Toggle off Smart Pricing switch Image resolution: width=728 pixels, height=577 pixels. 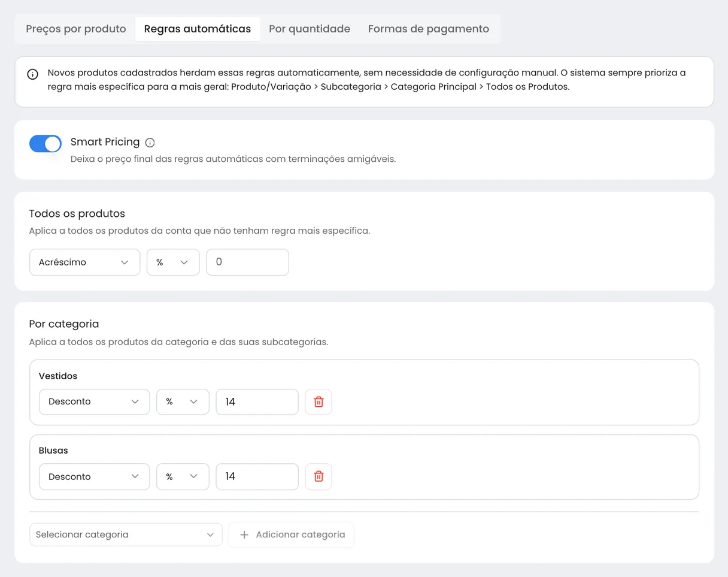click(45, 144)
